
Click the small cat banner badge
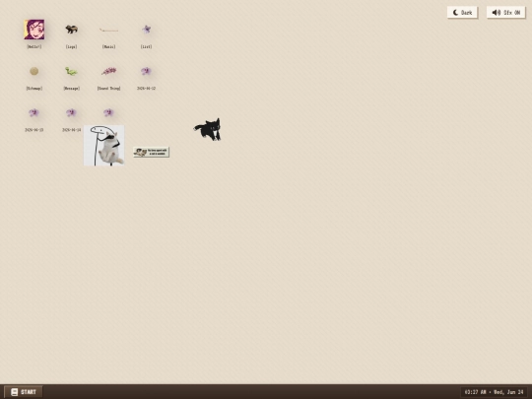[151, 152]
